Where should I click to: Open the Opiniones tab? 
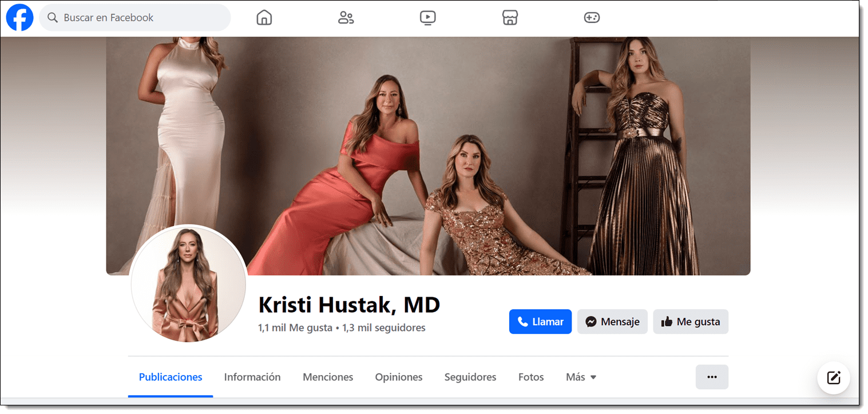[398, 377]
